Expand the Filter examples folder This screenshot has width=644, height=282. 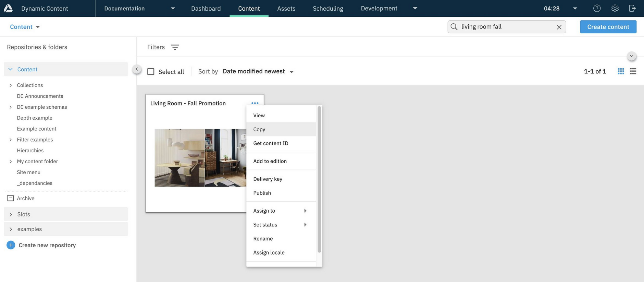click(11, 140)
